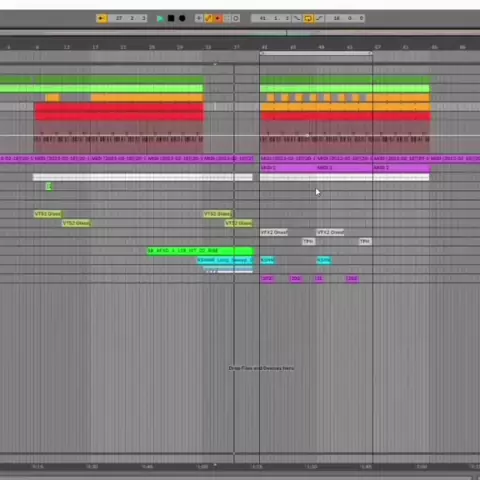Click the MIDI Arrangement Overdub plus icon

(x=199, y=18)
